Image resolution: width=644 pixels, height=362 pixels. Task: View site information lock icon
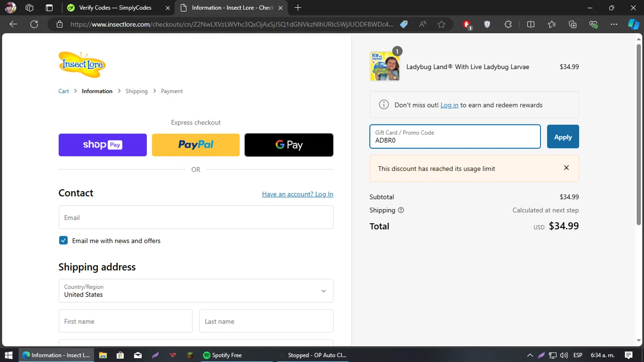[x=60, y=24]
